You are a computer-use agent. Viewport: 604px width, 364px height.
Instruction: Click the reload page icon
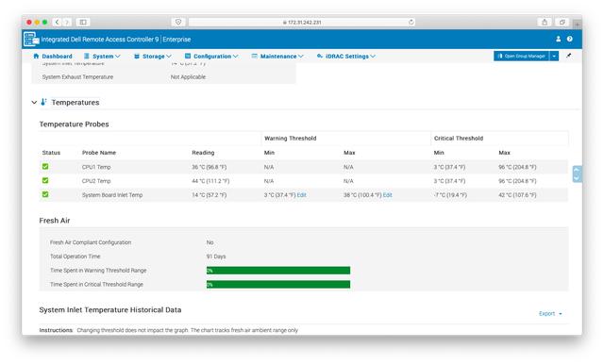[x=411, y=22]
